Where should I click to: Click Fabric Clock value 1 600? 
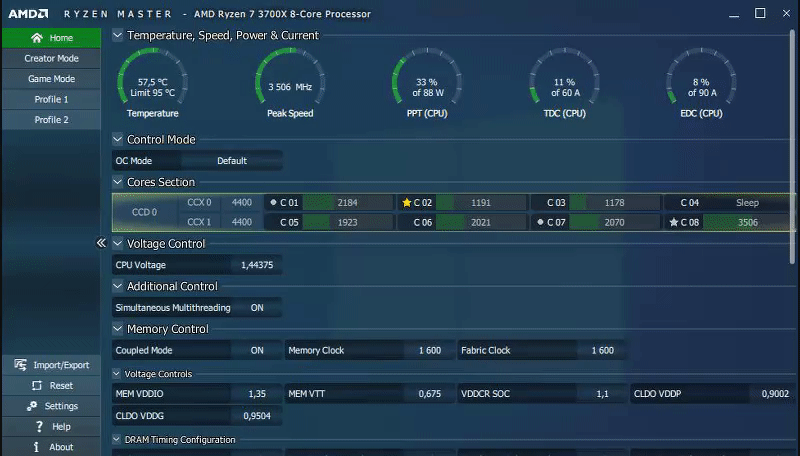coord(603,350)
